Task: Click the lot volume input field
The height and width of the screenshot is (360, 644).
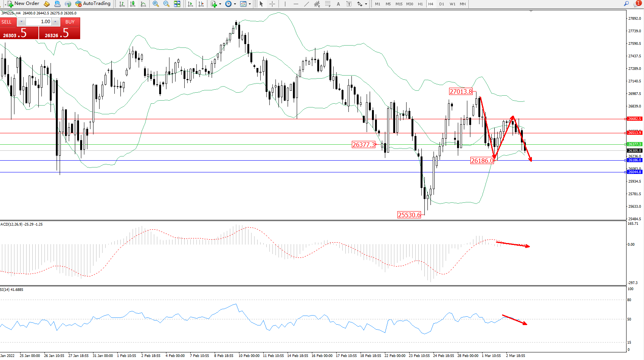Action: tap(39, 22)
